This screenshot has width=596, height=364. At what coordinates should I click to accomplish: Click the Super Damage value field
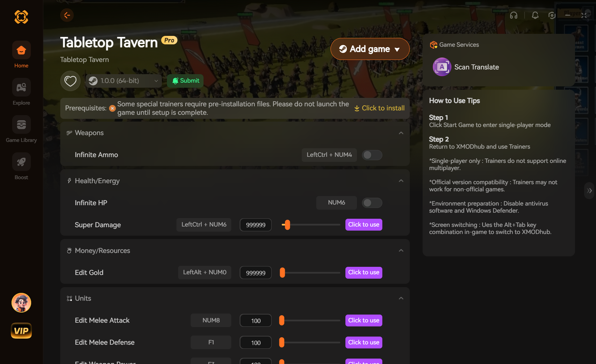pos(256,225)
